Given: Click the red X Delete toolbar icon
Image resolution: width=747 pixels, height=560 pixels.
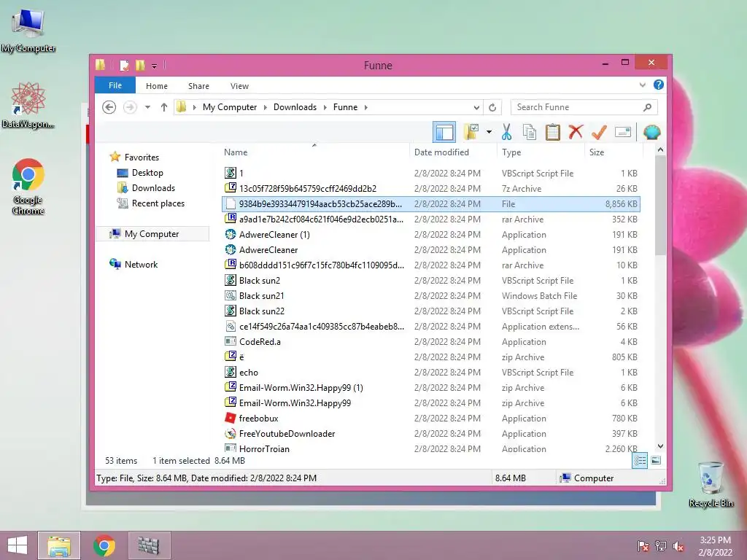Looking at the screenshot, I should coord(576,132).
